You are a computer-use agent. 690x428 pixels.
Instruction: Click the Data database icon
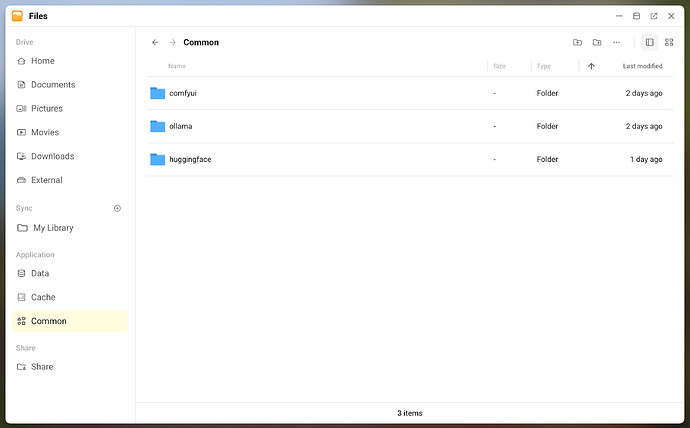pyautogui.click(x=21, y=273)
